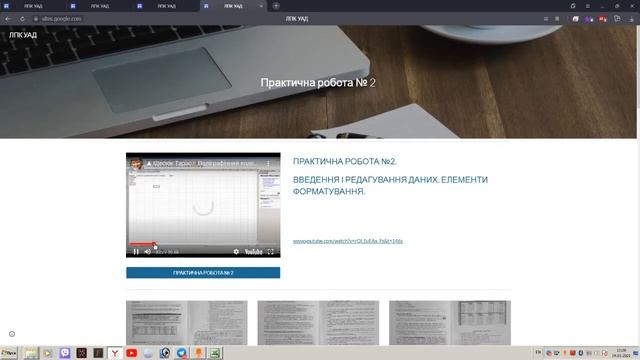The image size is (640, 360).
Task: Open the Excel taskbar icon
Action: pos(215,353)
